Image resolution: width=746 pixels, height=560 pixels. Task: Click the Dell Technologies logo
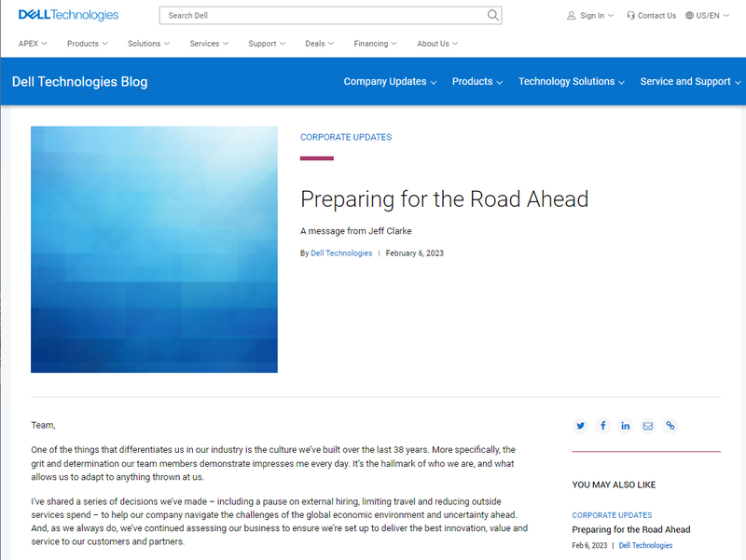[68, 15]
